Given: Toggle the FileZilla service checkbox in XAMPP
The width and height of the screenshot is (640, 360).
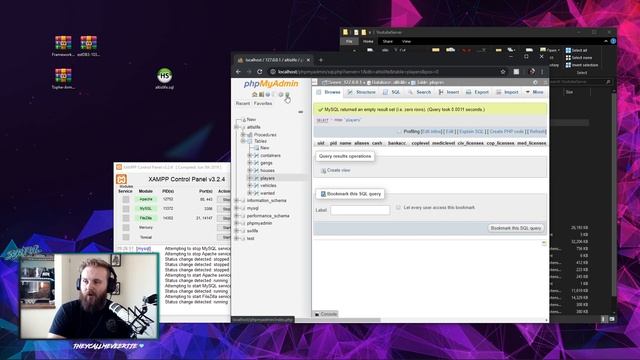Looking at the screenshot, I should coord(126,218).
